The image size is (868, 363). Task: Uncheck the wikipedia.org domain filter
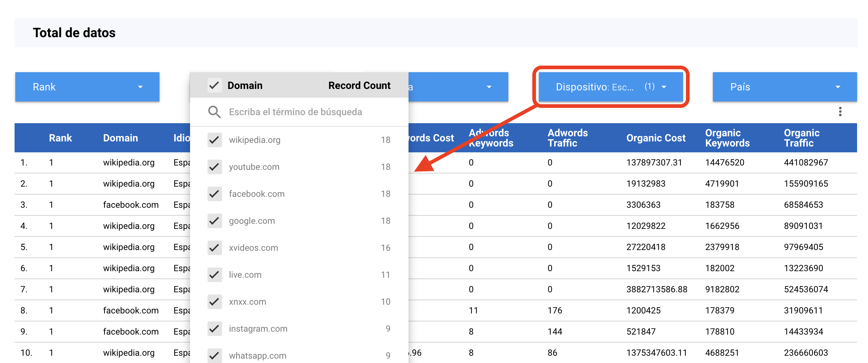[214, 140]
